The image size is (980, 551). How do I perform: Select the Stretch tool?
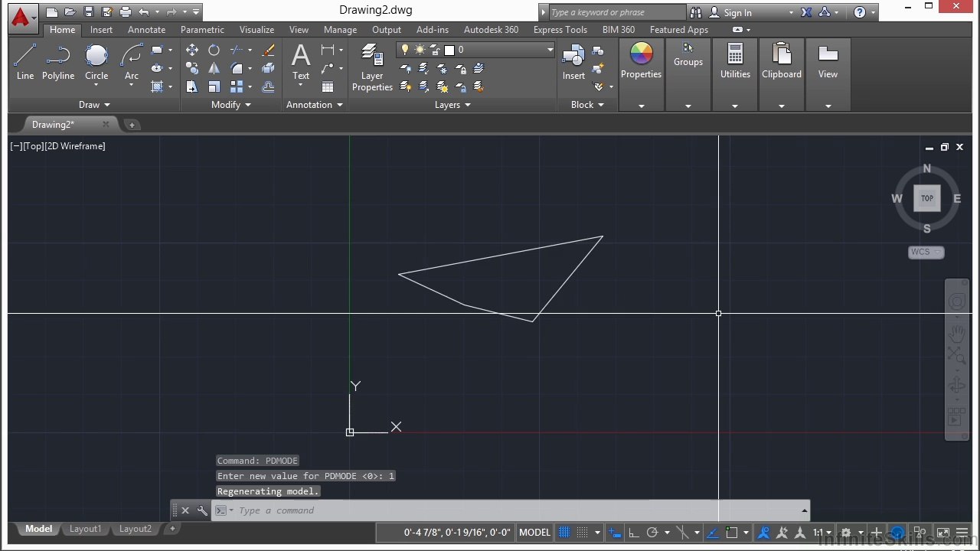point(192,86)
